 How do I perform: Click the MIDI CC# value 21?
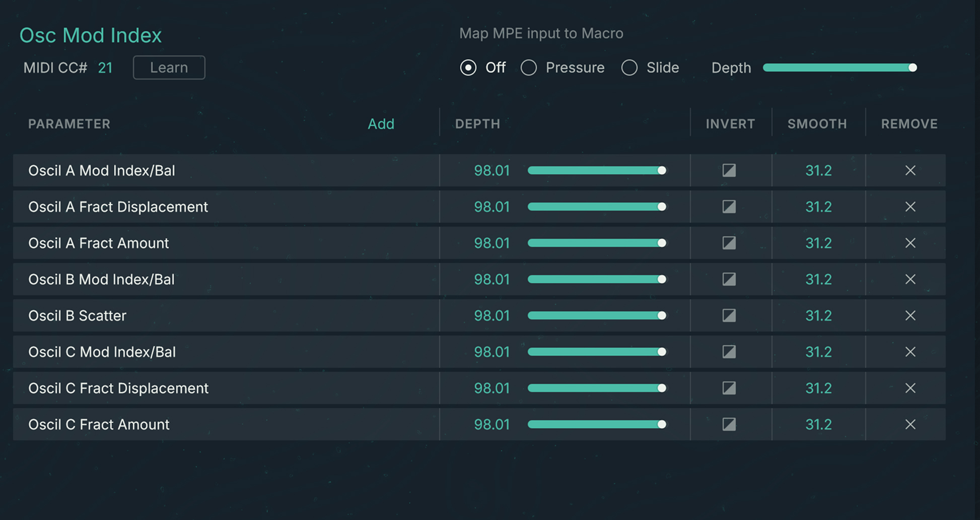click(x=105, y=68)
